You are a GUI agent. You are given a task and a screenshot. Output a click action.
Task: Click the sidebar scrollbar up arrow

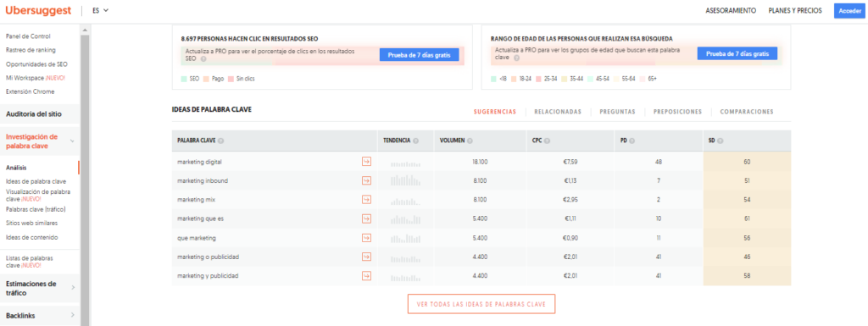pyautogui.click(x=85, y=30)
